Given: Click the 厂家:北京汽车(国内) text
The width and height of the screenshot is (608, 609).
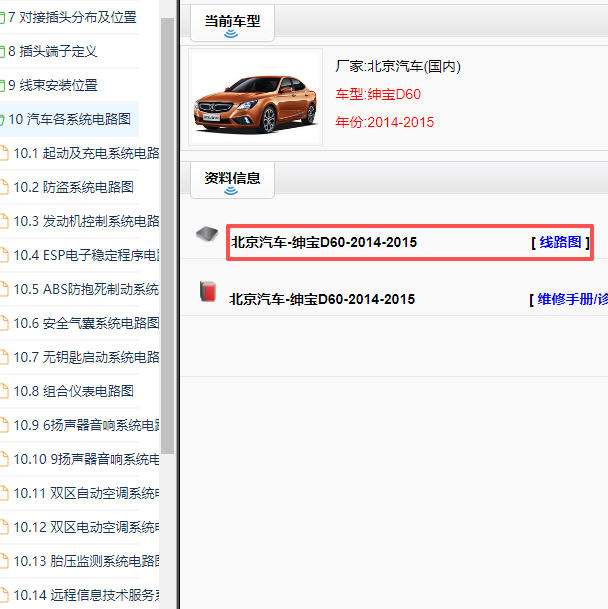Looking at the screenshot, I should [x=398, y=66].
